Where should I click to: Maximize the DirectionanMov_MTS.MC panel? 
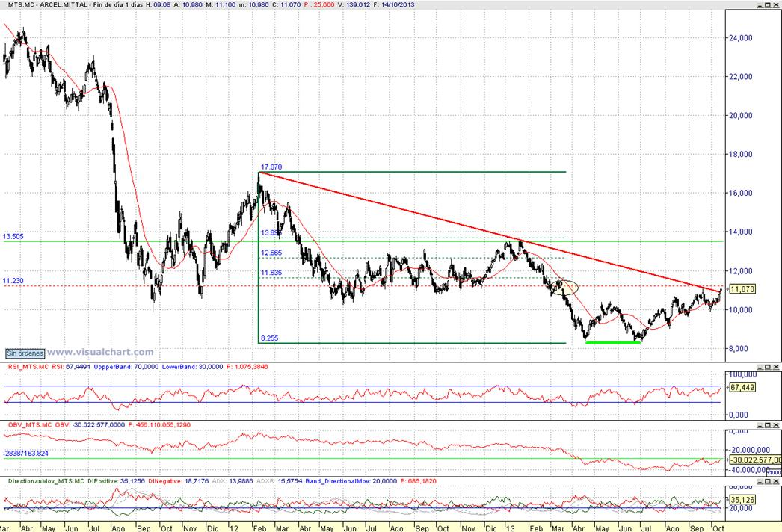click(x=768, y=481)
